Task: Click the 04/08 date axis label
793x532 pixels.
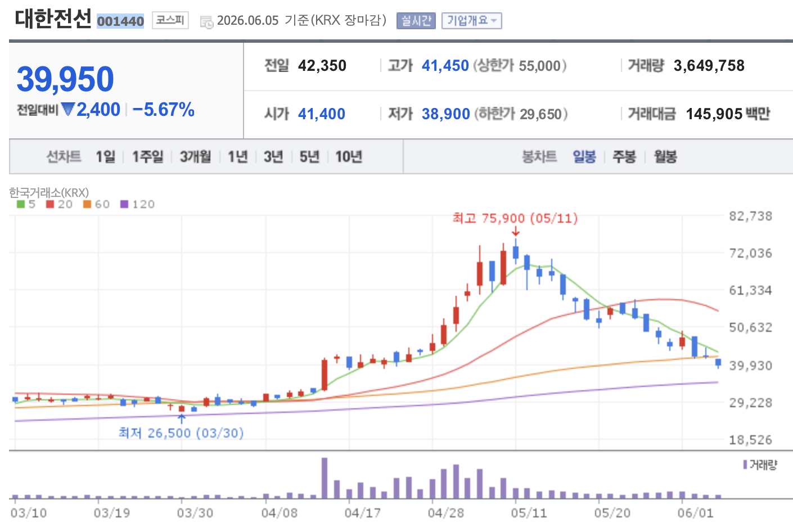Action: [280, 513]
